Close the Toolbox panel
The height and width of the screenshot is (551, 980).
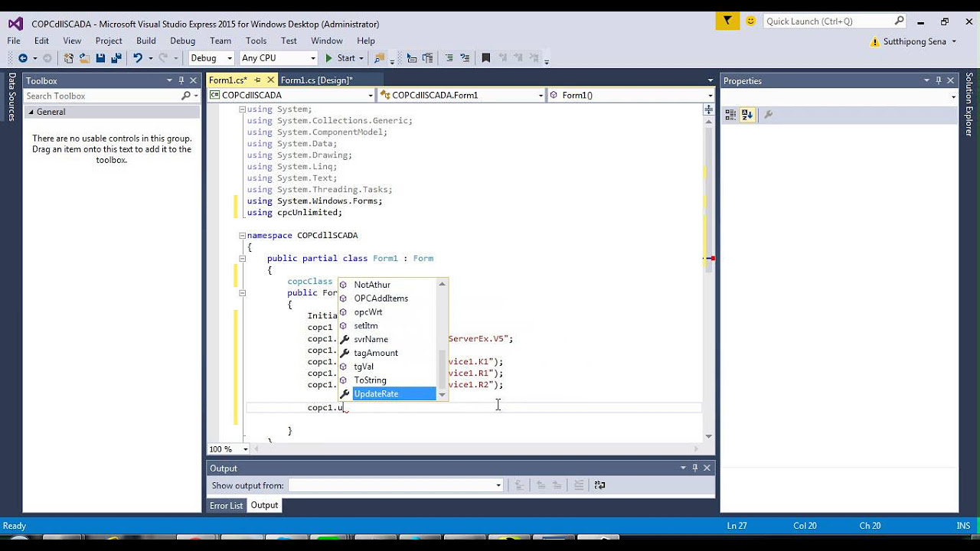pyautogui.click(x=193, y=80)
